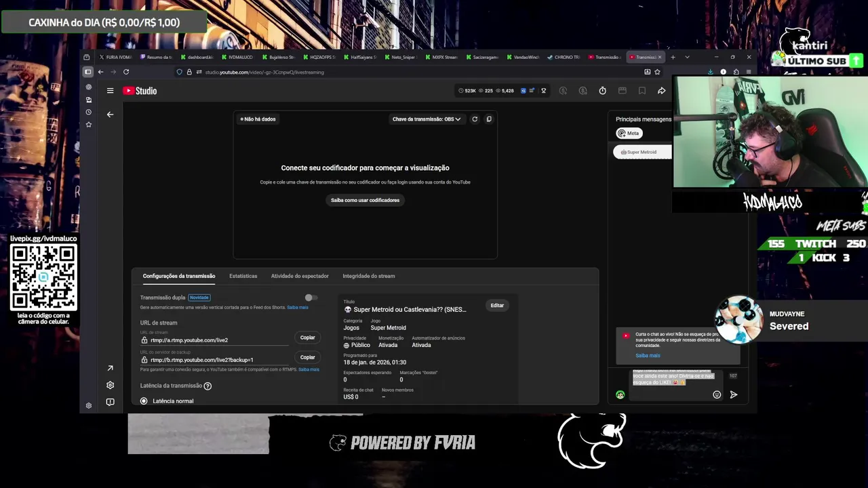Open the YouTube Studio hamburger menu

[110, 91]
